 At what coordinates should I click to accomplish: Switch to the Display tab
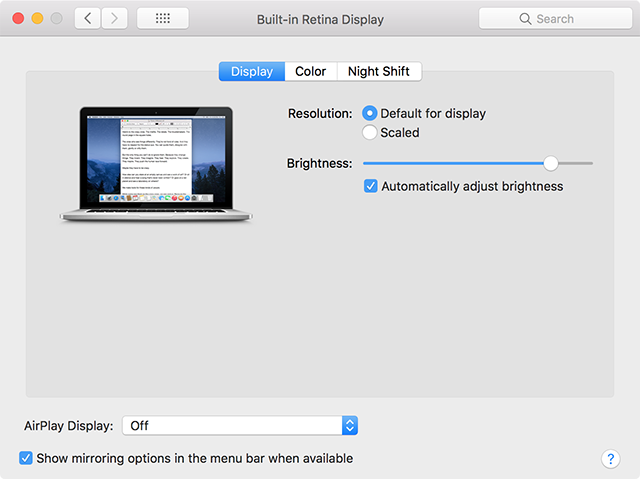[252, 71]
